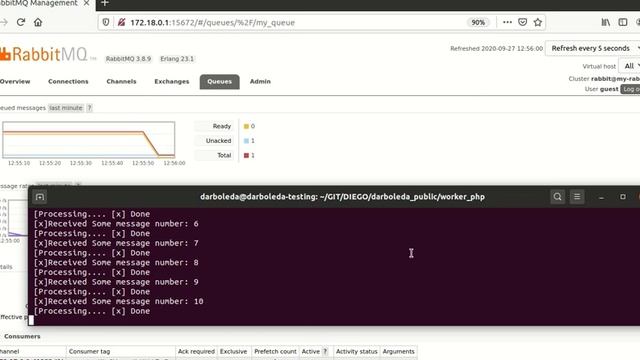Open the page actions three-dot menu

coord(507,22)
